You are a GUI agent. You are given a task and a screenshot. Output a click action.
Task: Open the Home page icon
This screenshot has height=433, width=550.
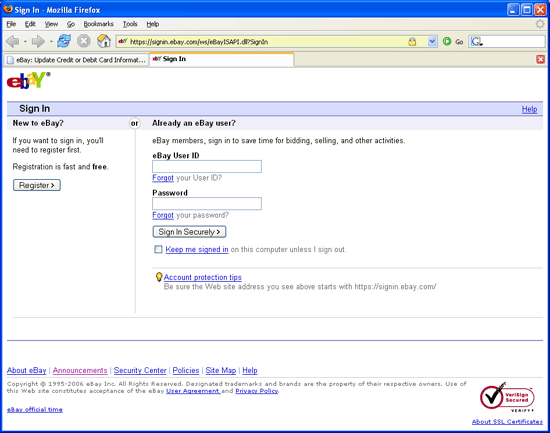[x=104, y=41]
